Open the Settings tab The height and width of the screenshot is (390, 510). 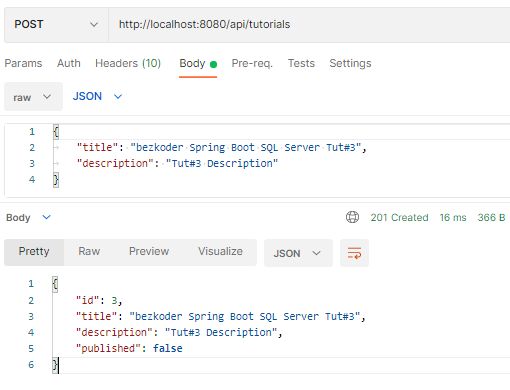pos(350,63)
